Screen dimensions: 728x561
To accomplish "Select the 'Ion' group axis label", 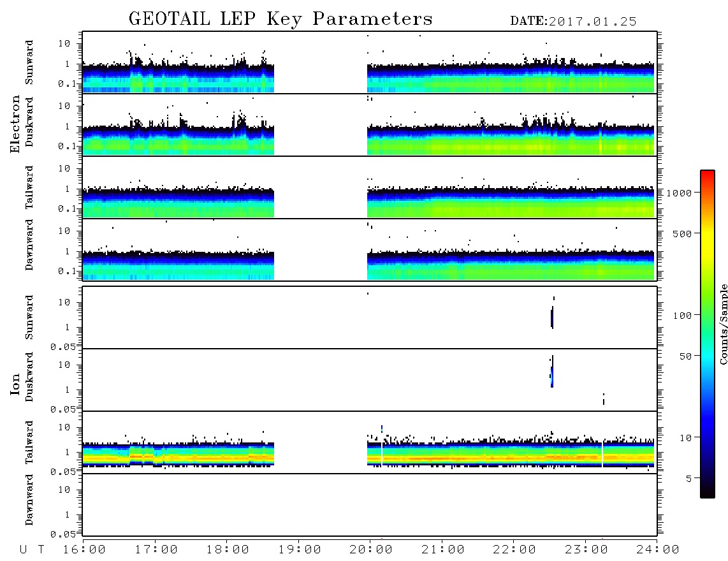I will pos(15,384).
